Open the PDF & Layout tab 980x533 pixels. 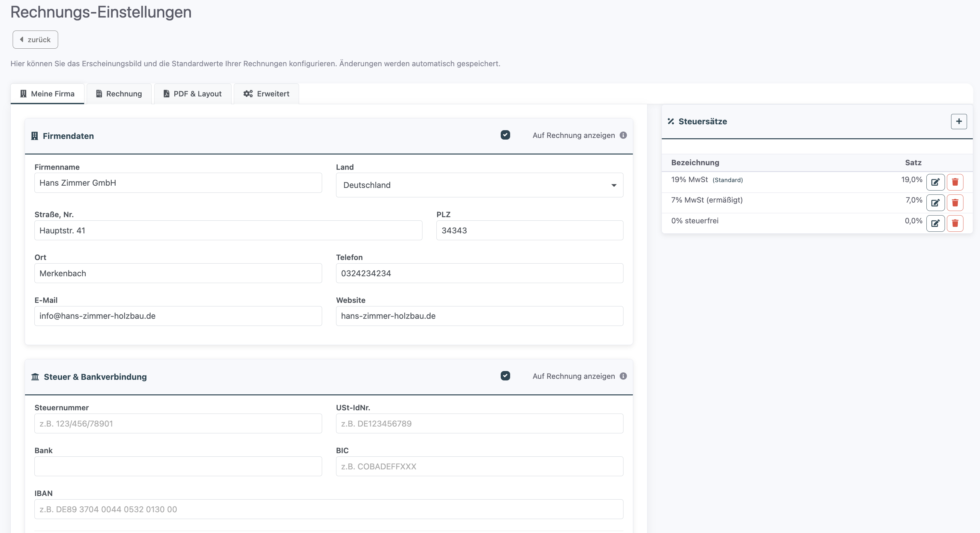tap(193, 93)
